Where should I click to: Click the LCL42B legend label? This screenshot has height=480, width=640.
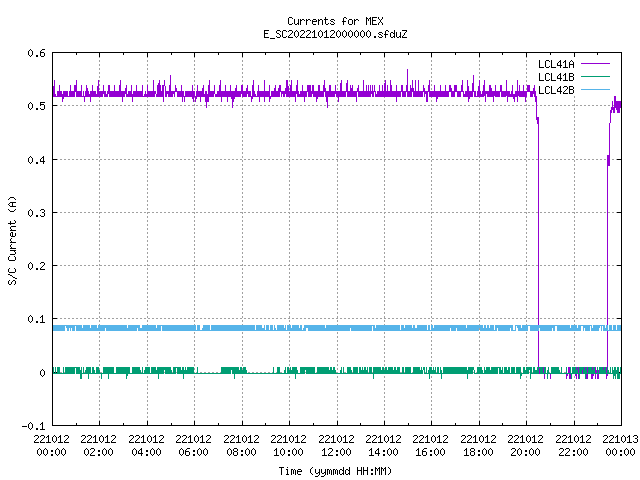coord(556,90)
